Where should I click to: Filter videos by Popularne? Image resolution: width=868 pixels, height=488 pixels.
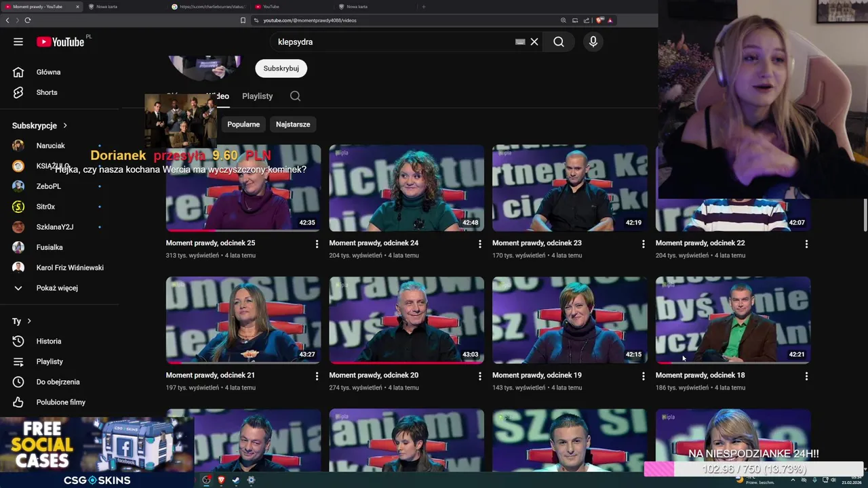(x=243, y=125)
